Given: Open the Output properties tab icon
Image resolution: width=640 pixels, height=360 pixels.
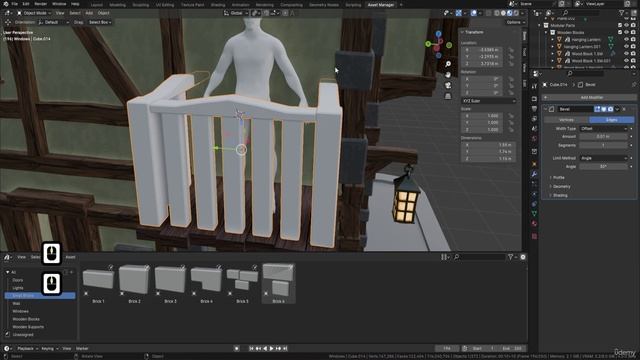Looking at the screenshot, I should pos(534,109).
